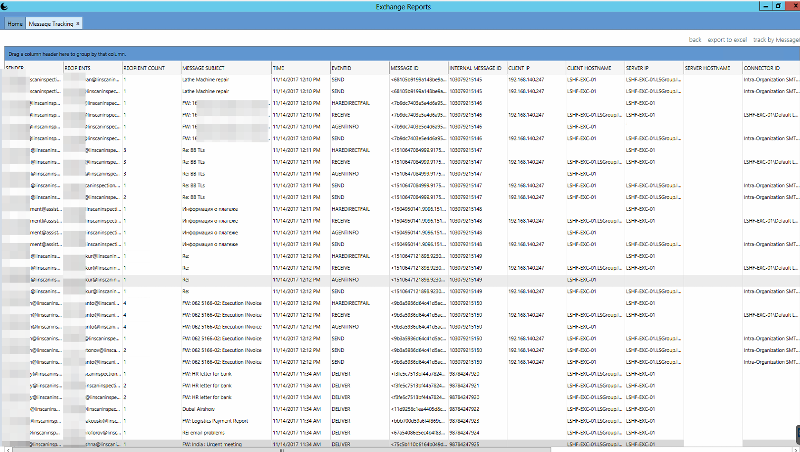Image resolution: width=800 pixels, height=452 pixels.
Task: Sort by the TIME column header
Action: [279, 67]
